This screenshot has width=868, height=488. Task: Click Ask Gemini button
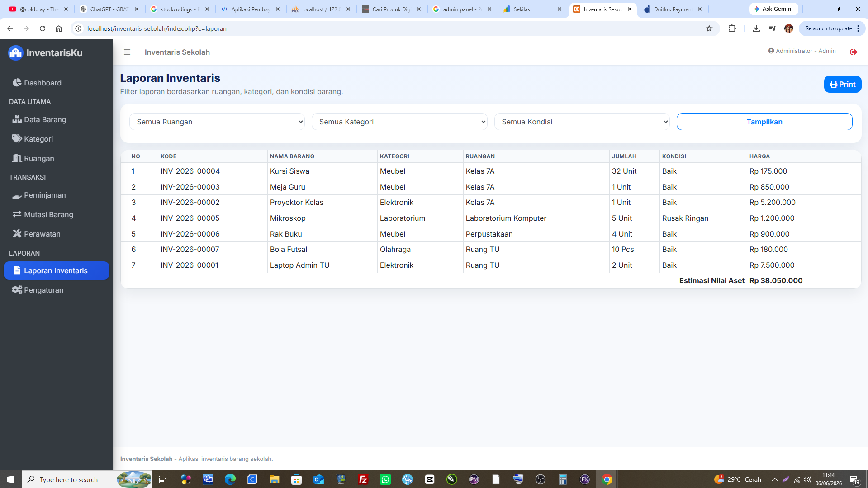(773, 9)
